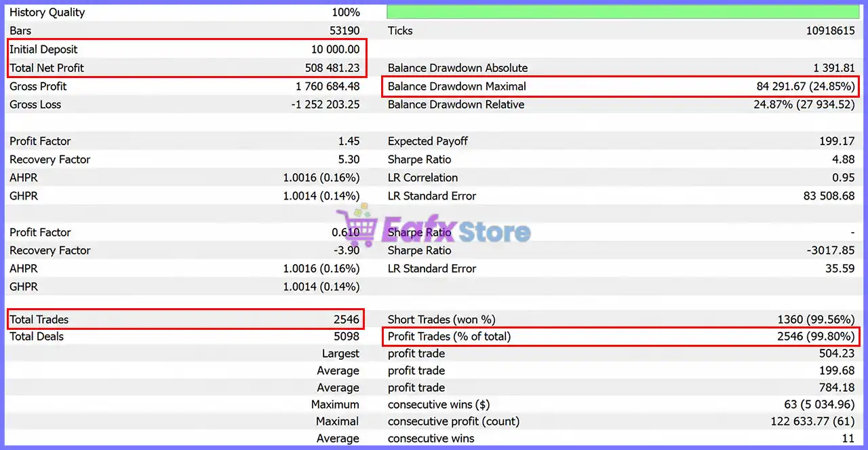This screenshot has height=450, width=868.
Task: Select the "Gross Loss" label
Action: (35, 105)
